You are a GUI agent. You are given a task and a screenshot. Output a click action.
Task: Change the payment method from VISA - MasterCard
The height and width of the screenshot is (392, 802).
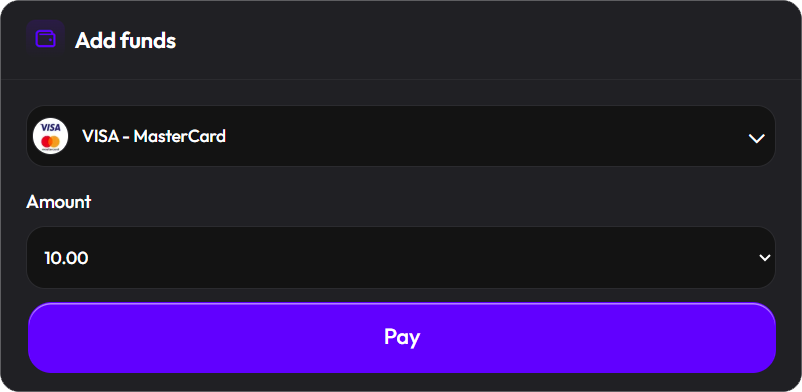(401, 136)
